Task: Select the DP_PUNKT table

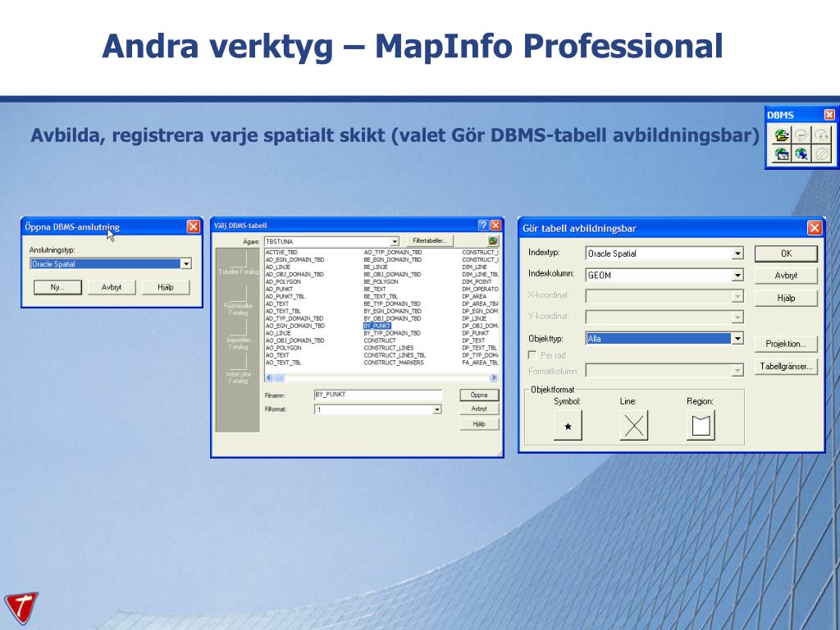Action: click(x=476, y=333)
